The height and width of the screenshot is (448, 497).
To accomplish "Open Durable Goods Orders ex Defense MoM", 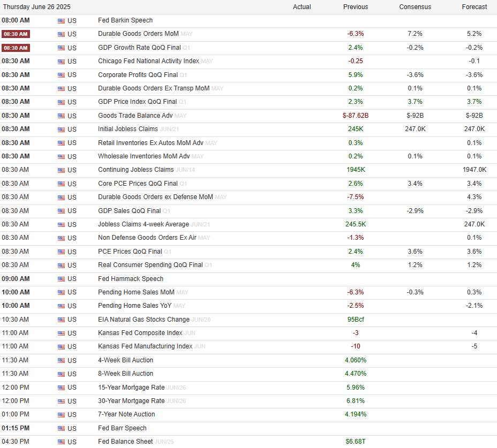I will tap(155, 197).
